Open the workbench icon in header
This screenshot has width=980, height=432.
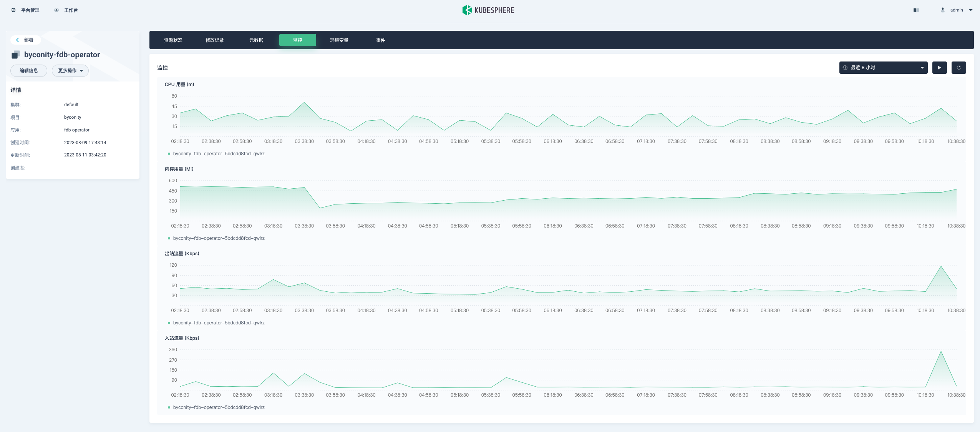click(x=56, y=10)
